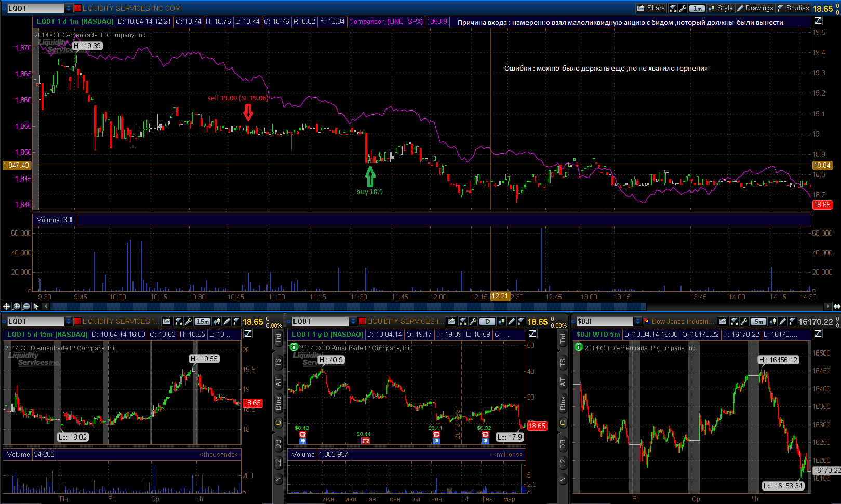Toggle the N side tab left of the daily chart
This screenshot has width=841, height=504.
coord(278,480)
